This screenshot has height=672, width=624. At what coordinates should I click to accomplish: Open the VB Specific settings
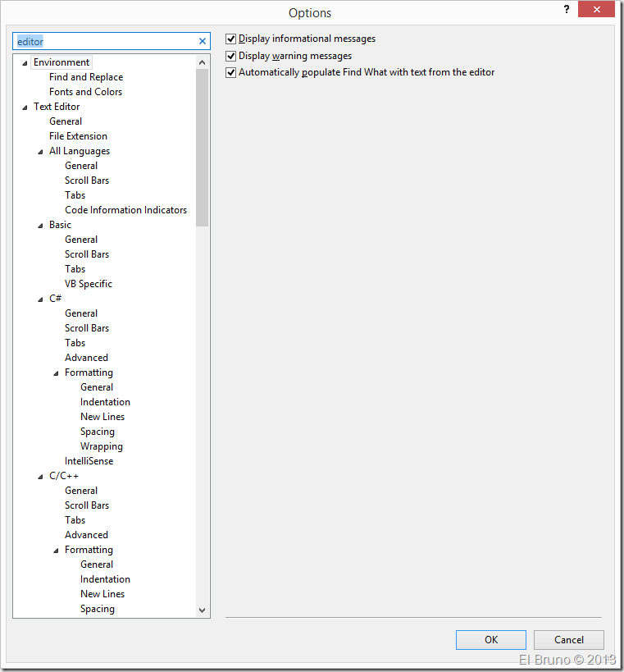(x=89, y=284)
